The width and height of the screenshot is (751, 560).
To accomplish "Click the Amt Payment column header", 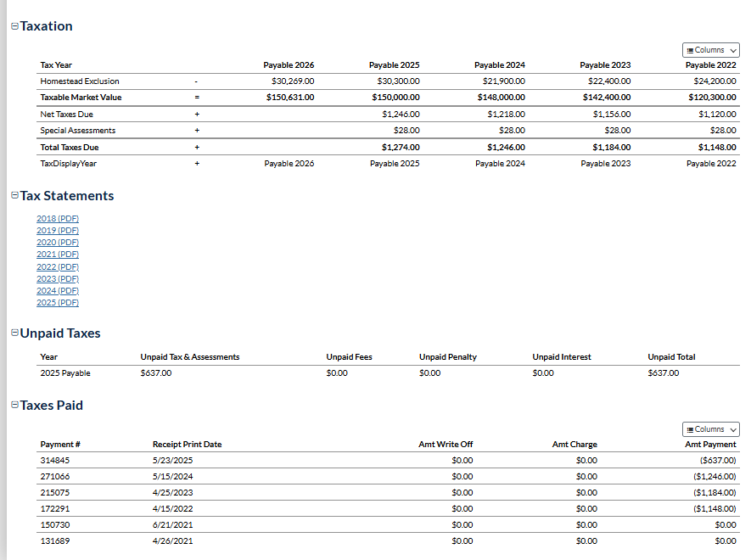I will pyautogui.click(x=710, y=445).
